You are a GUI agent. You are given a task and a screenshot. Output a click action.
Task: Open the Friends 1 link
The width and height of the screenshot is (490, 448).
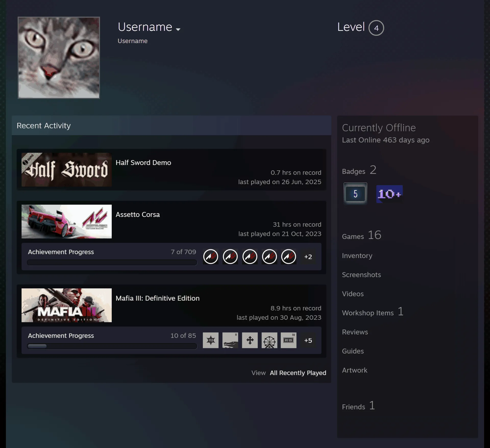click(358, 406)
